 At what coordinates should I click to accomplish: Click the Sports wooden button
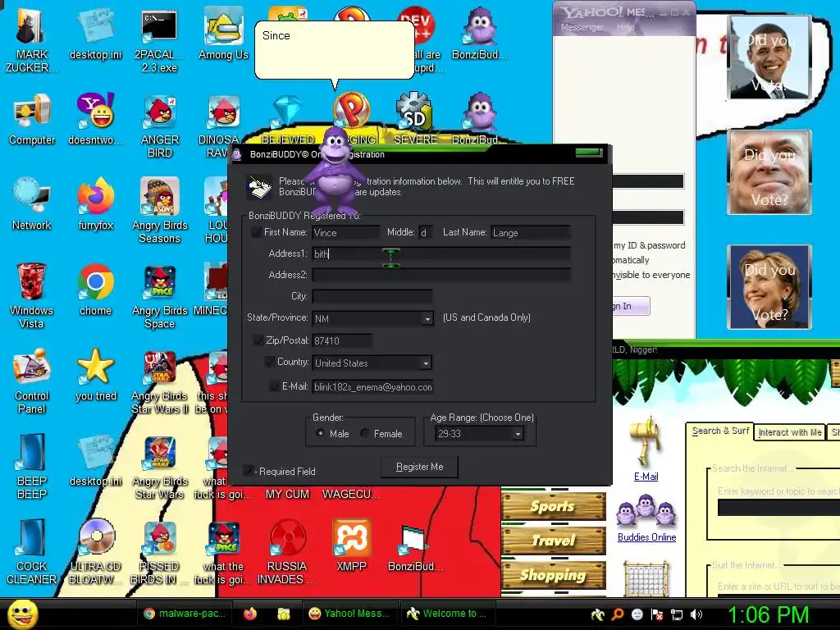[553, 506]
